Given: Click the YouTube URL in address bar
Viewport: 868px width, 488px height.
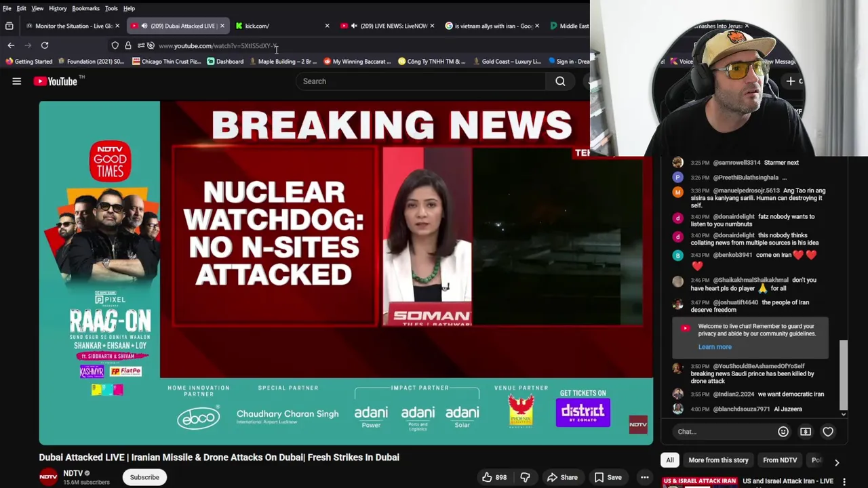Looking at the screenshot, I should (218, 46).
